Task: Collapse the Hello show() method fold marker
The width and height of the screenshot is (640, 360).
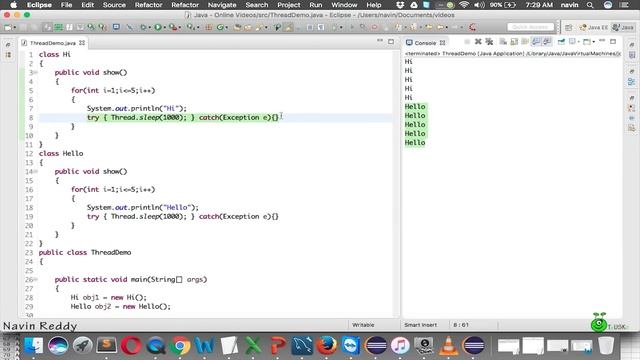Action: pyautogui.click(x=36, y=172)
